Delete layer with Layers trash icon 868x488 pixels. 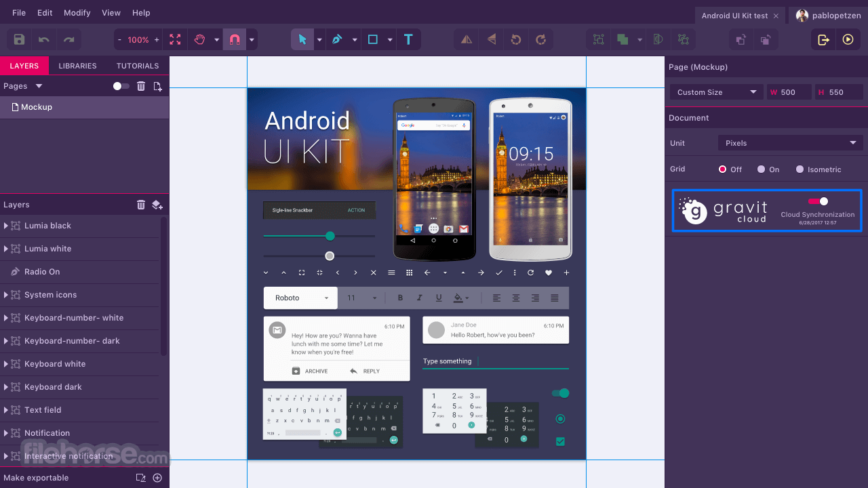[141, 205]
